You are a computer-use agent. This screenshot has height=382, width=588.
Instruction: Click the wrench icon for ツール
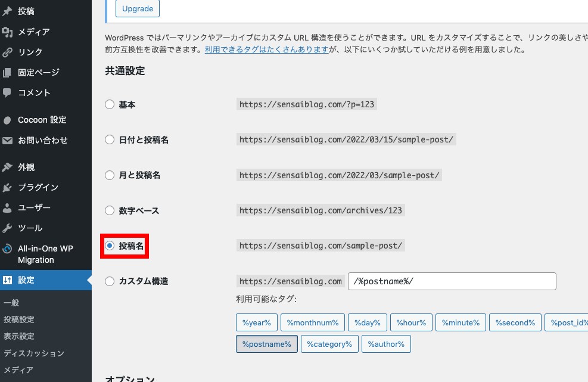tap(7, 228)
